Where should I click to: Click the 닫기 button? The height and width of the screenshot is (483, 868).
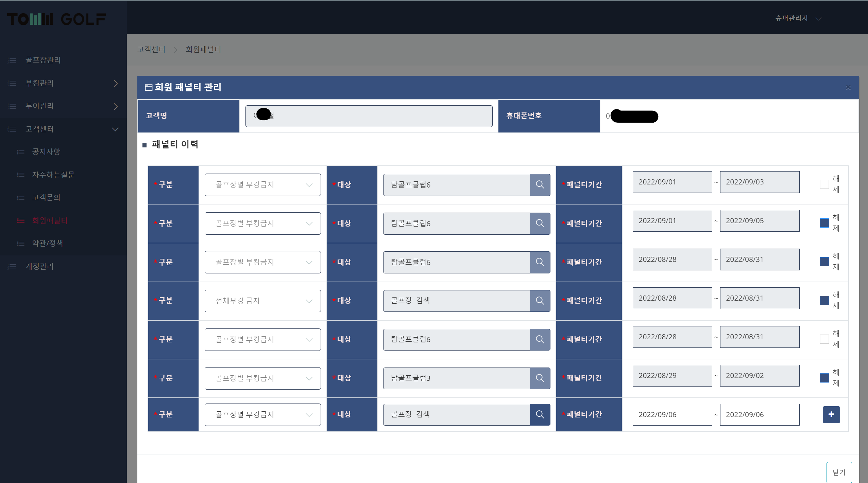click(839, 472)
